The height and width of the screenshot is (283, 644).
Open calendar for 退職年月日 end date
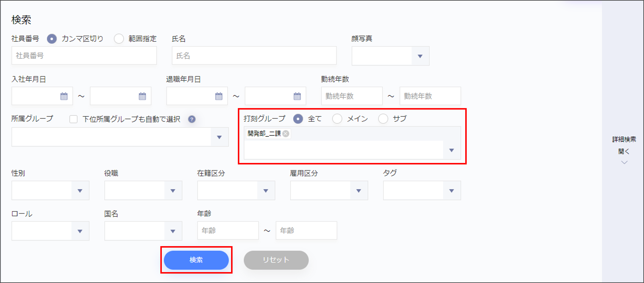[297, 96]
